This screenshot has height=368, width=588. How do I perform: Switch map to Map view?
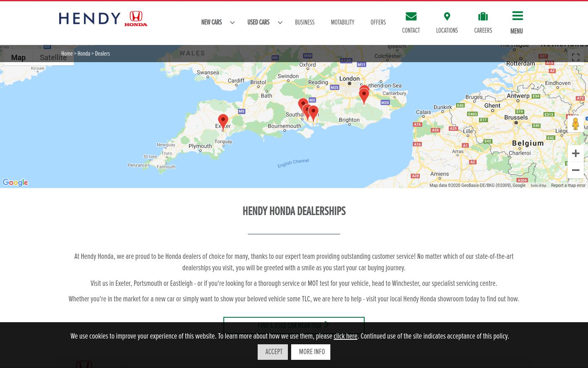click(x=18, y=58)
